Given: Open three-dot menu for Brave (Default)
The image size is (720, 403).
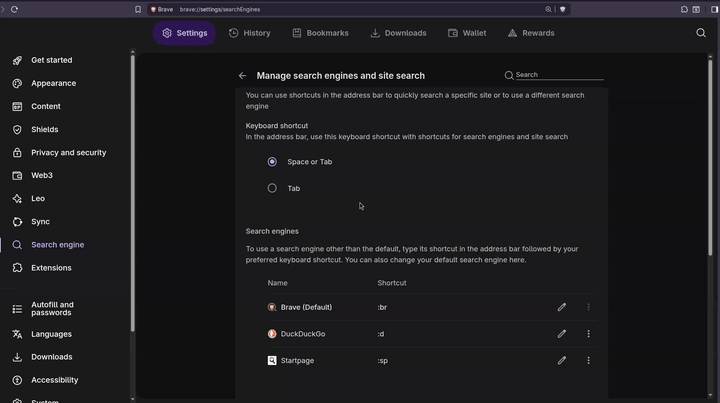Looking at the screenshot, I should 588,307.
